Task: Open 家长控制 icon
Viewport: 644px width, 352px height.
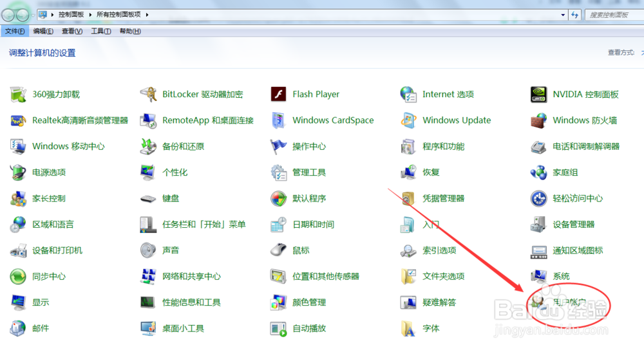Action: click(18, 199)
